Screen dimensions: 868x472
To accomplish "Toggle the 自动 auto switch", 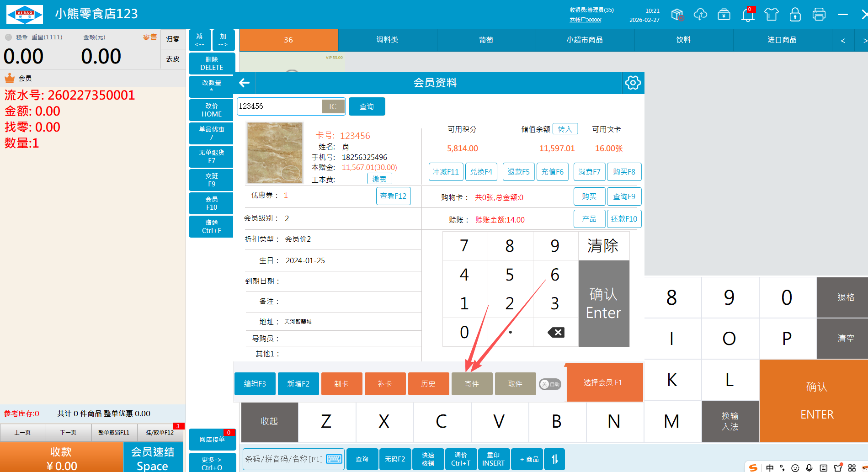I will (550, 384).
